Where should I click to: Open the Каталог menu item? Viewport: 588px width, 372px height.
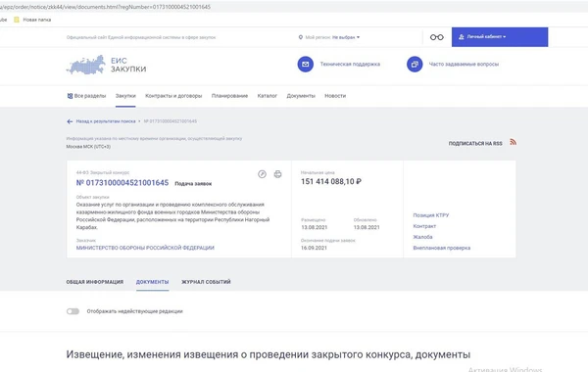tap(267, 96)
